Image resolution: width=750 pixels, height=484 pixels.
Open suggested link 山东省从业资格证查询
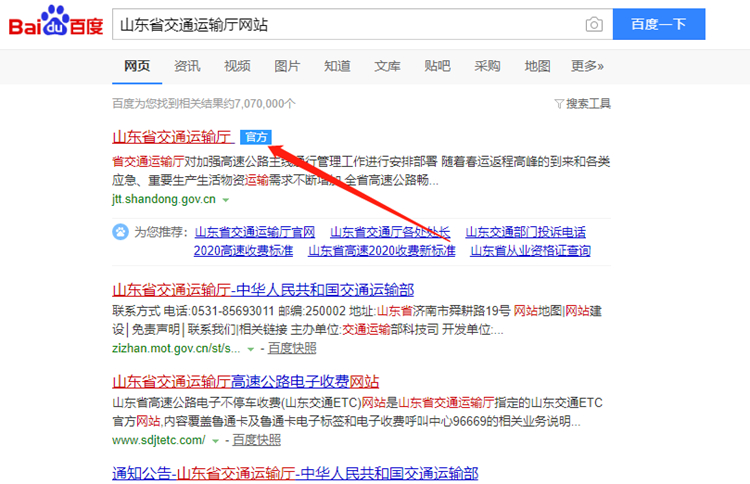(x=530, y=251)
